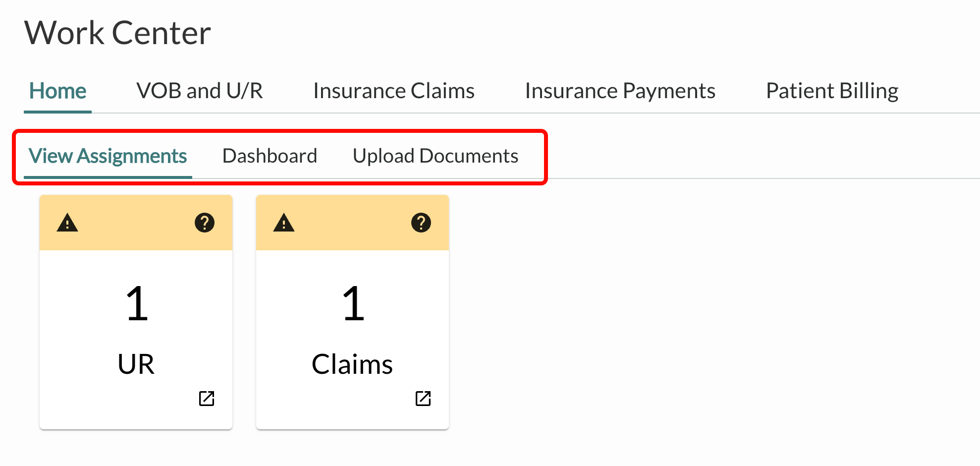
Task: Click the Work Center page heading
Action: [x=117, y=33]
